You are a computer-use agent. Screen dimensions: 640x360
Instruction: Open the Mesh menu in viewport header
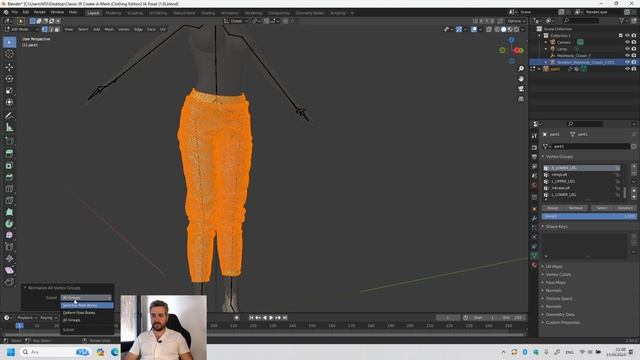pyautogui.click(x=109, y=29)
